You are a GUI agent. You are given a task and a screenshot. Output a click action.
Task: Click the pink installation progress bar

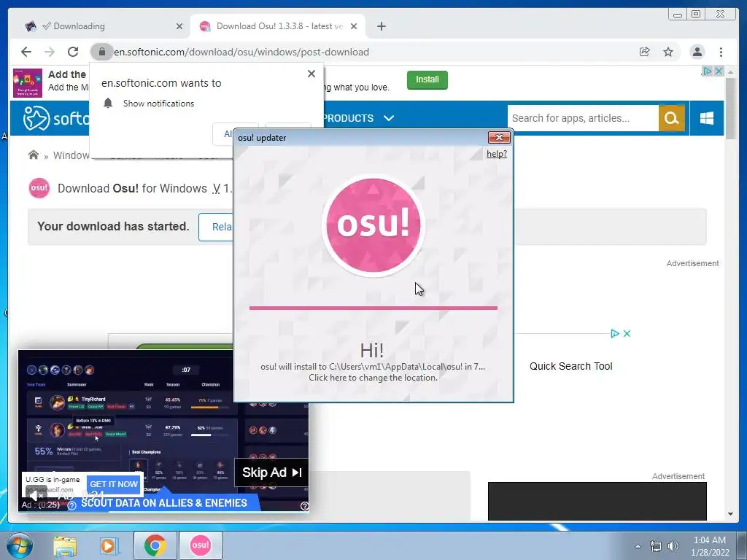[x=373, y=308]
